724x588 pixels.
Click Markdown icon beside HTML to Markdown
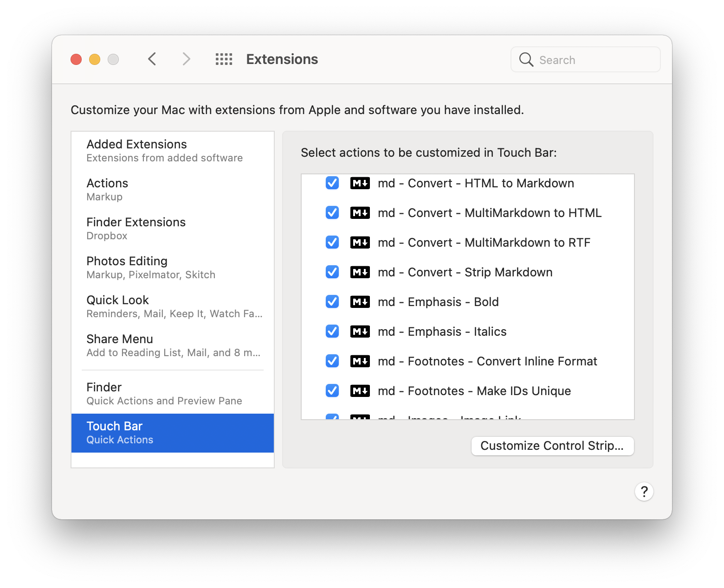coord(360,183)
